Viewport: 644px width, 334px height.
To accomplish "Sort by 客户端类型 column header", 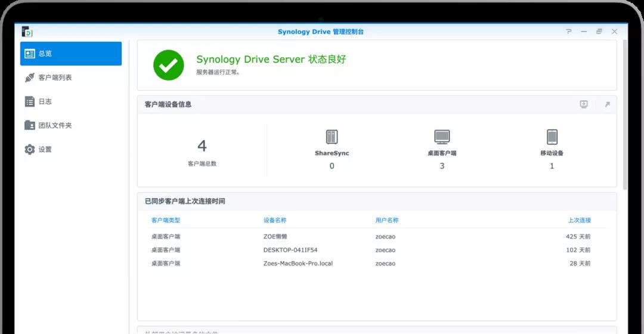I will tap(166, 220).
